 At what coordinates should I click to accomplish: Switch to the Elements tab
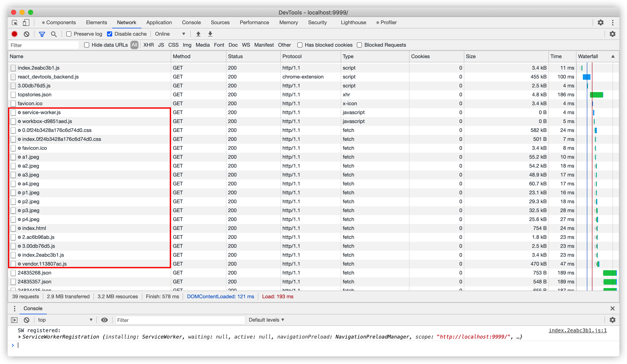97,23
